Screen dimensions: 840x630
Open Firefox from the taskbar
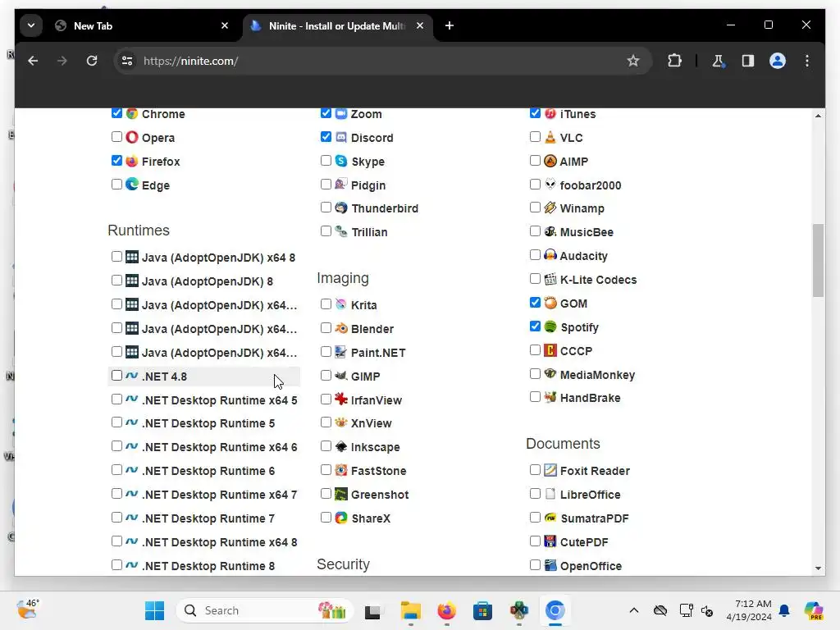(446, 610)
